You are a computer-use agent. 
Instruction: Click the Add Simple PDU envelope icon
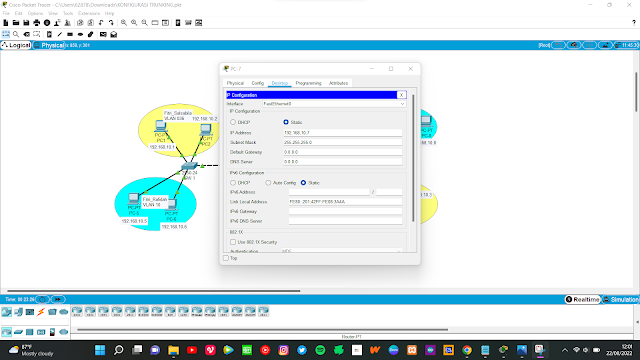[103, 35]
